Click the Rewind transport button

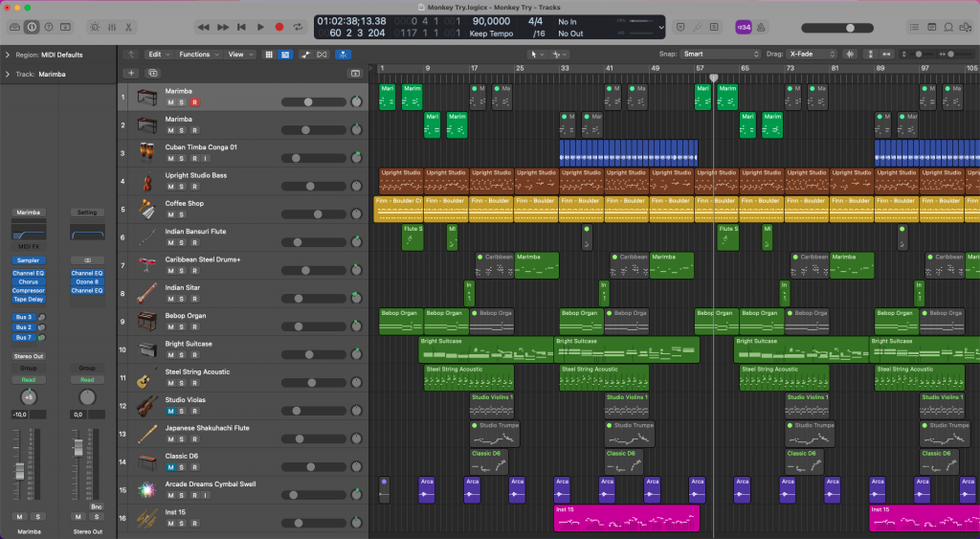click(x=203, y=27)
